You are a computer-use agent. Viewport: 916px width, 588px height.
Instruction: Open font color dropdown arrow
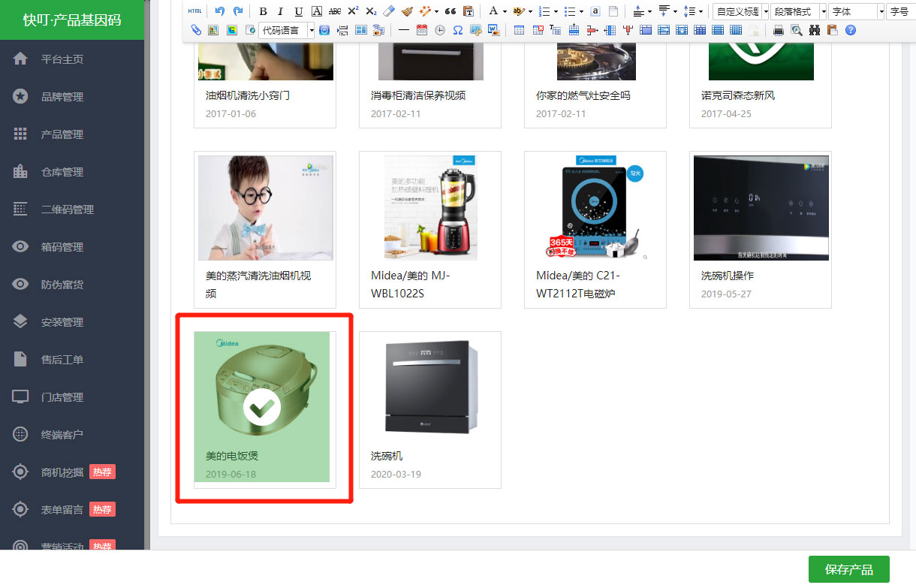(x=505, y=12)
